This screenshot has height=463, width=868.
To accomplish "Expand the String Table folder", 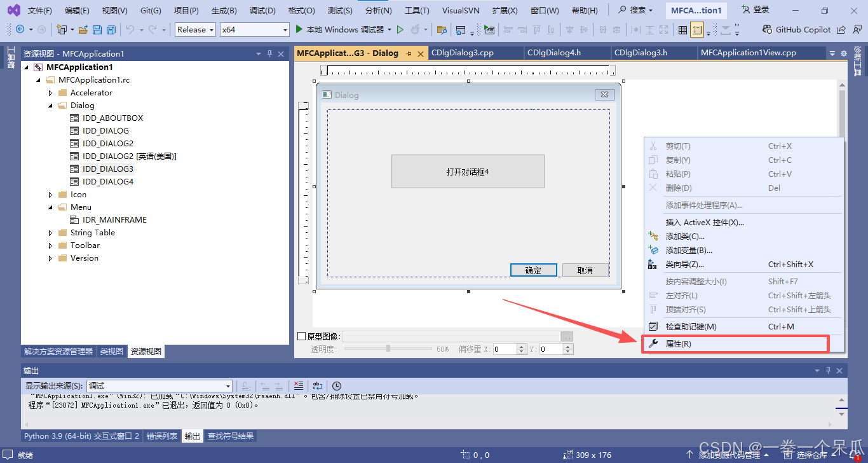I will click(51, 233).
